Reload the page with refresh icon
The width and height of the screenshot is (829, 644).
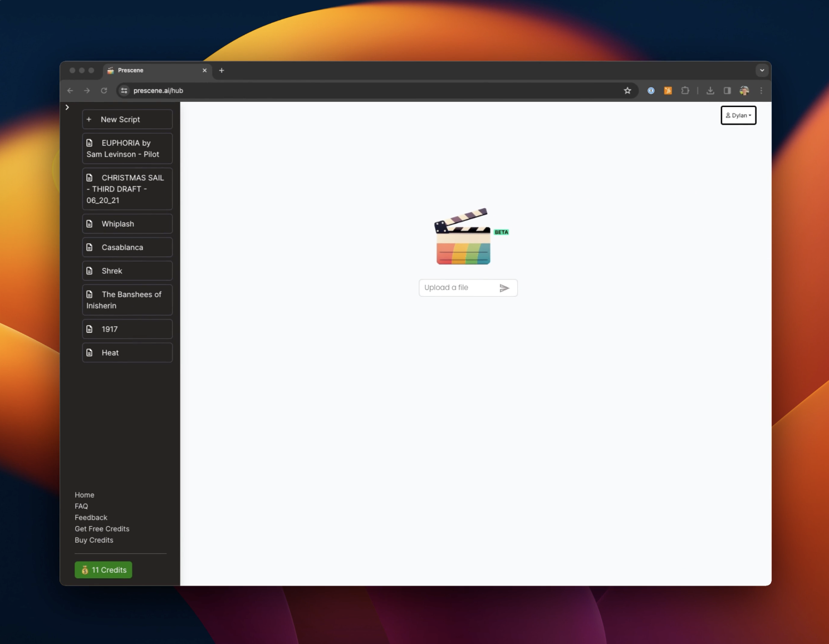(104, 91)
